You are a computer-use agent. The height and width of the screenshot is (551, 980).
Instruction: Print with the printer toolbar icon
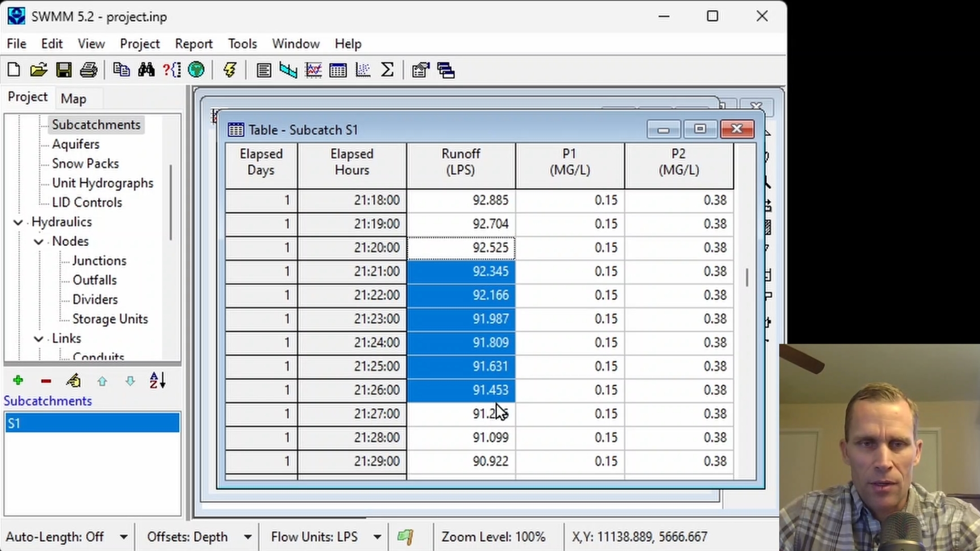88,70
